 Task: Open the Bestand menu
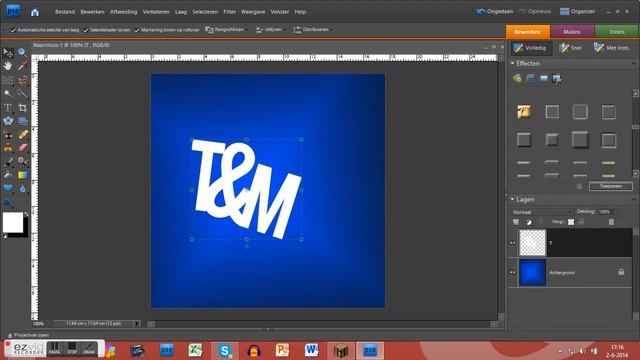click(65, 12)
